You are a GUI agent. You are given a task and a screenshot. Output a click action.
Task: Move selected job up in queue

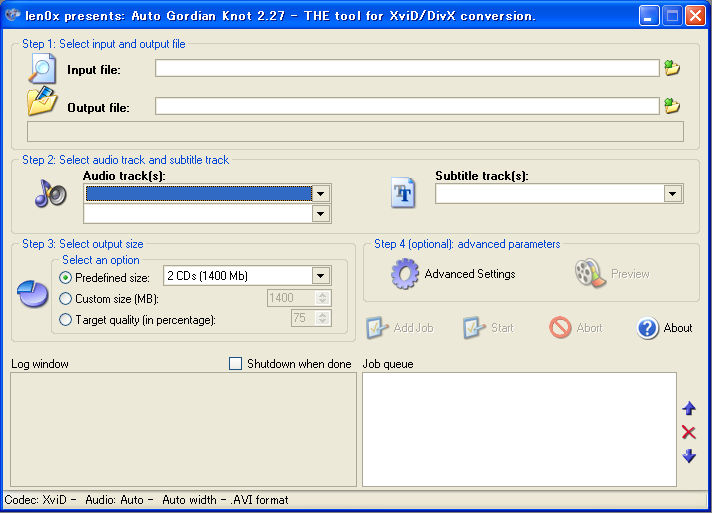(x=689, y=409)
